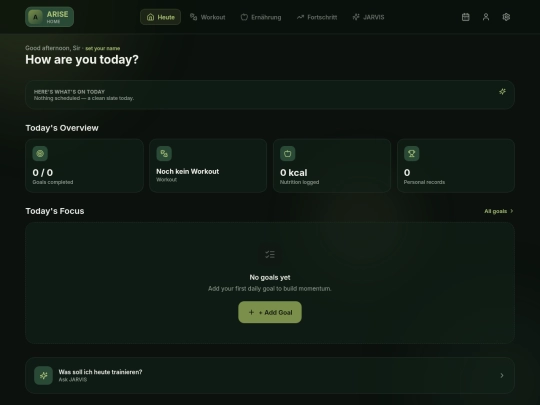Viewport: 540px width, 405px height.
Task: Open the Goals completed card
Action: pos(84,166)
